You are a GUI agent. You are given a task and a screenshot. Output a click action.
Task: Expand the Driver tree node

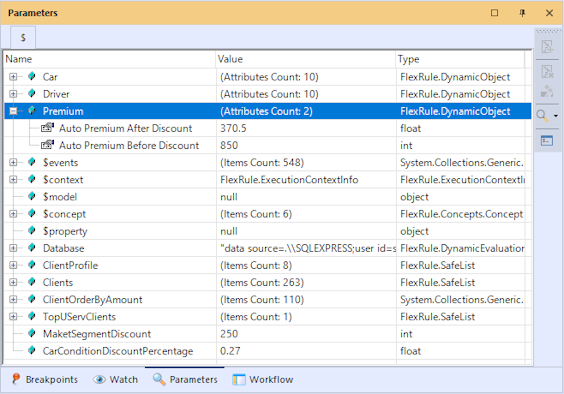(13, 94)
